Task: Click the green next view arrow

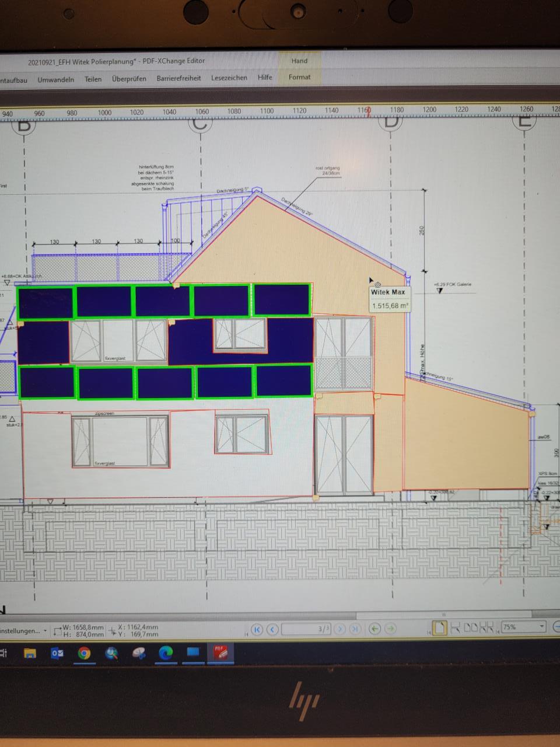Action: click(391, 629)
